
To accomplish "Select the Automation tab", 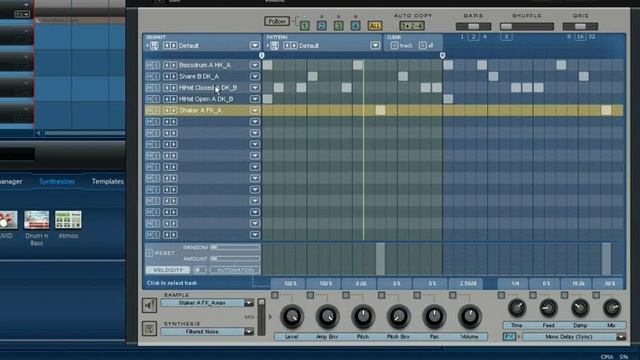I will pyautogui.click(x=235, y=270).
